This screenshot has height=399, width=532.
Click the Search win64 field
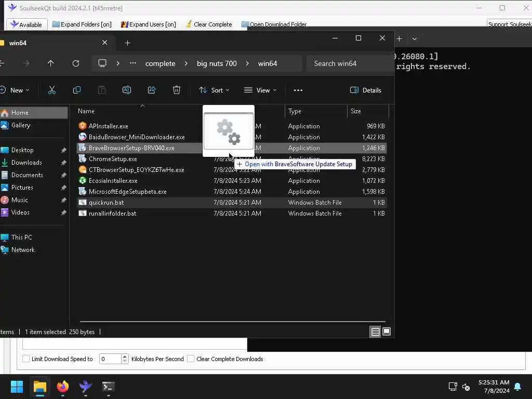point(350,63)
